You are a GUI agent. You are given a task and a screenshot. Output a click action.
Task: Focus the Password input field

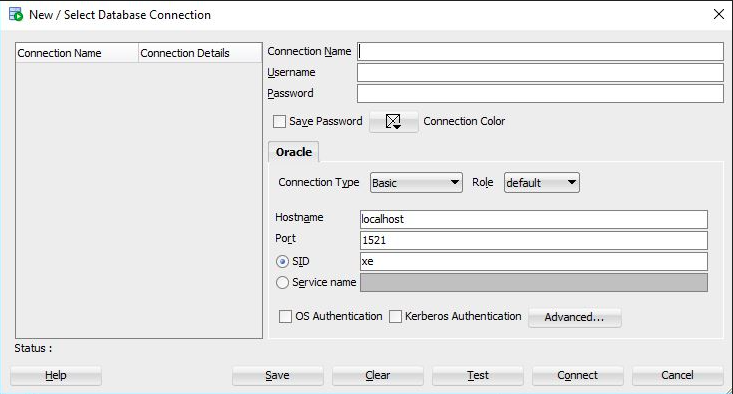pos(540,93)
